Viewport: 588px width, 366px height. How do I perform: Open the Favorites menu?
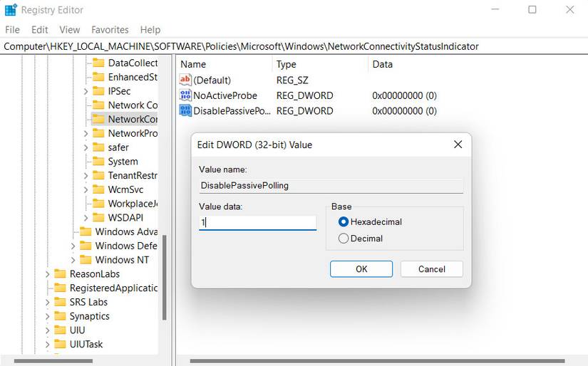(110, 30)
